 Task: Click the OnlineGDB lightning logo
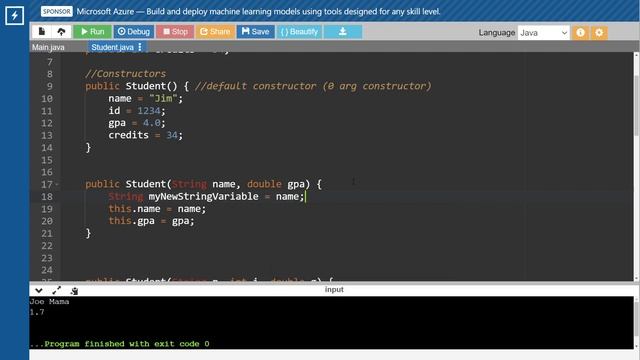pyautogui.click(x=14, y=16)
